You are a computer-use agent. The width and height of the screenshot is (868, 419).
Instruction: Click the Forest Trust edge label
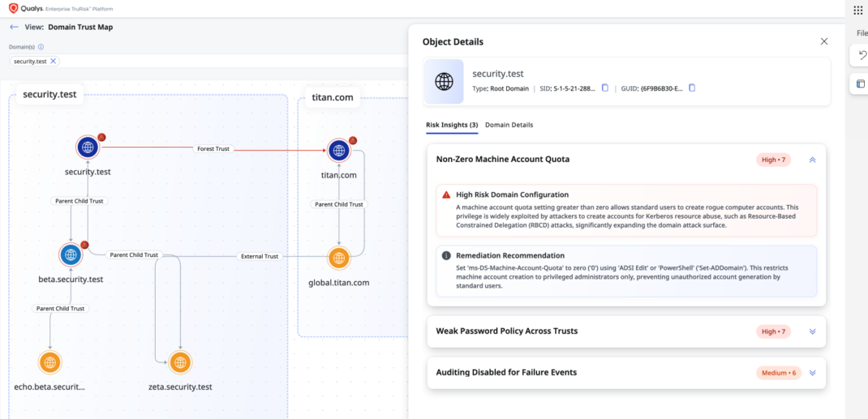pyautogui.click(x=213, y=149)
